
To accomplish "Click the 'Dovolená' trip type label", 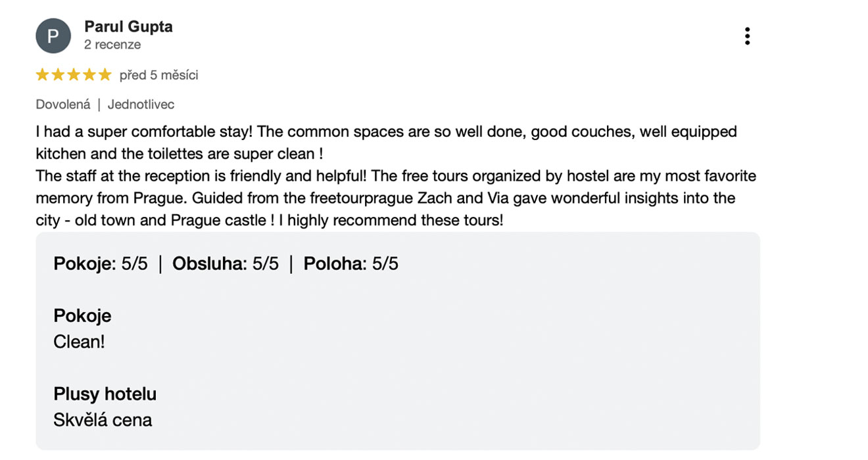I will point(63,104).
